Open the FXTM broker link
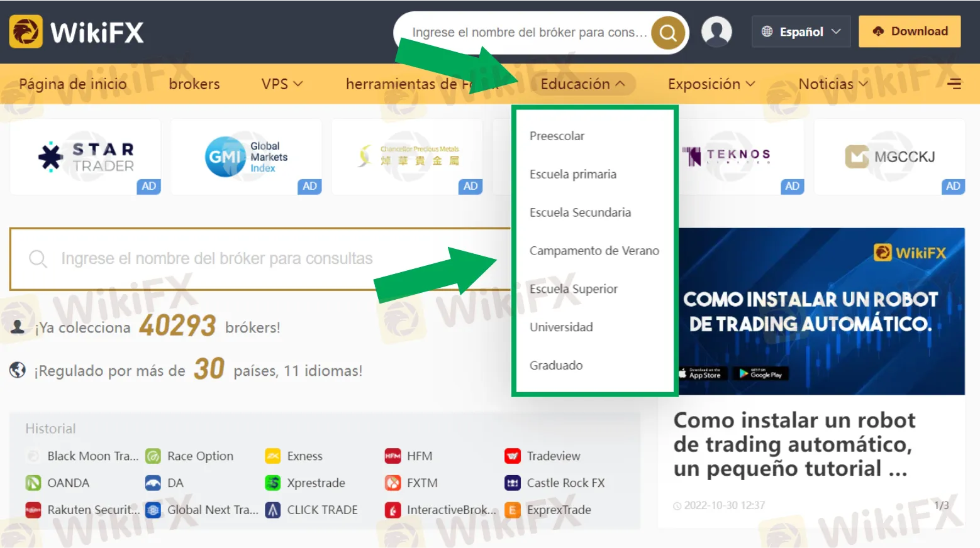This screenshot has width=980, height=548. (421, 483)
